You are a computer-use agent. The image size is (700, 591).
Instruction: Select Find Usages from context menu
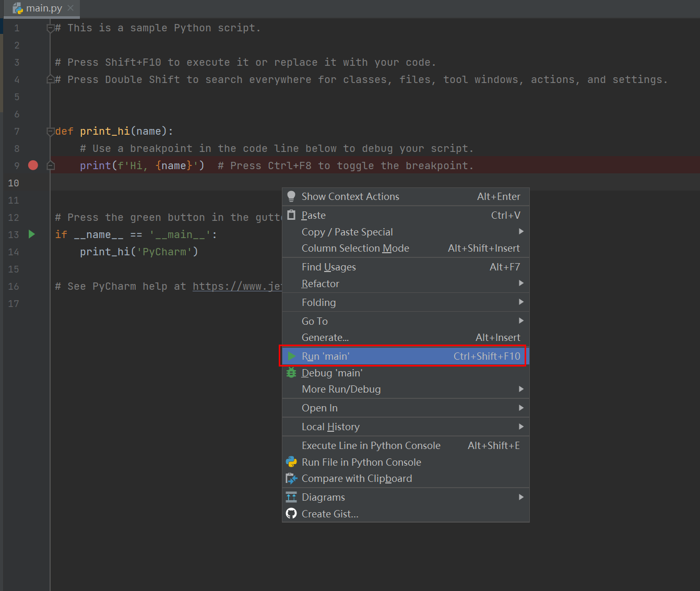329,267
